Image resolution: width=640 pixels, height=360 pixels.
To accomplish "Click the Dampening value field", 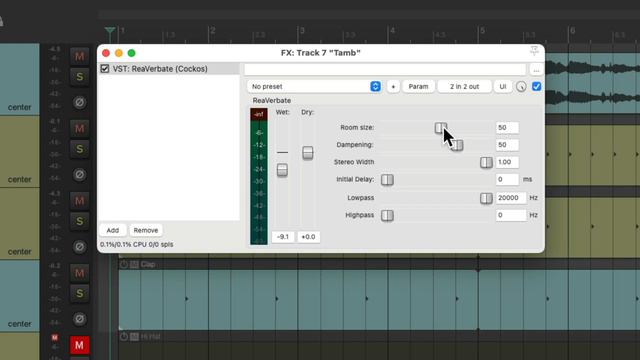I will [507, 145].
